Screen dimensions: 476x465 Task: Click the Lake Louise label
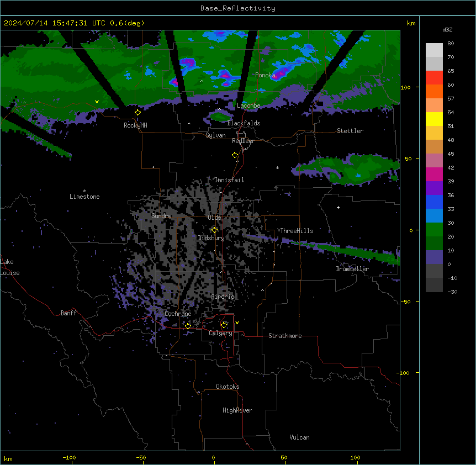click(10, 267)
